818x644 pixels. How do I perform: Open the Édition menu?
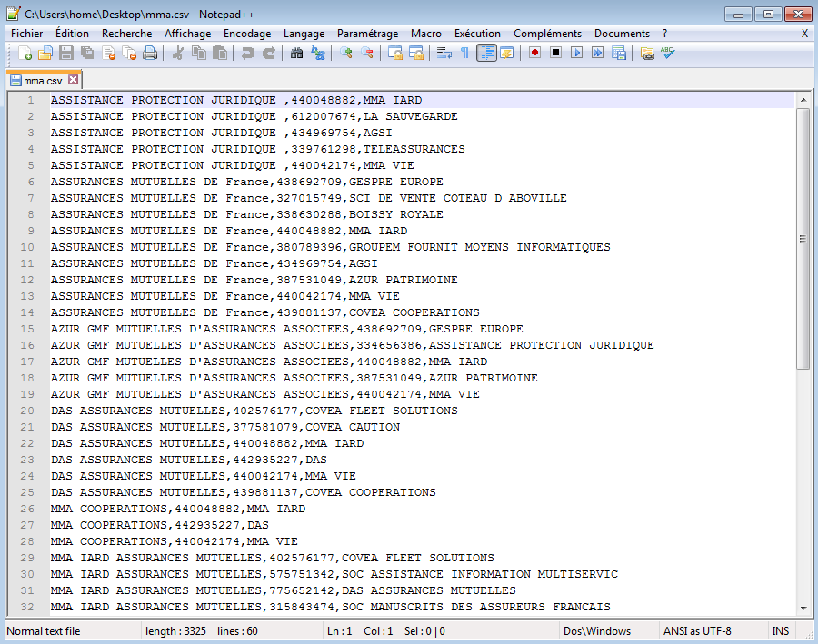[72, 34]
